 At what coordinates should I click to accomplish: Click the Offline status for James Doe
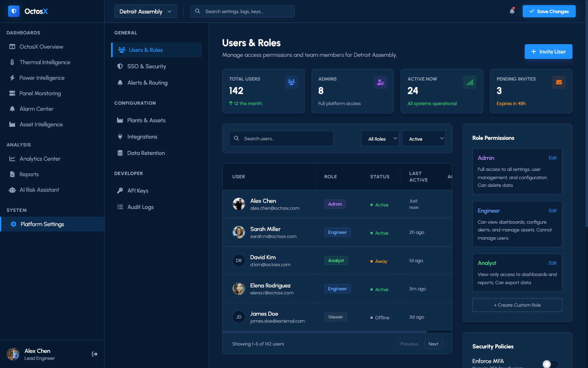[x=380, y=318]
